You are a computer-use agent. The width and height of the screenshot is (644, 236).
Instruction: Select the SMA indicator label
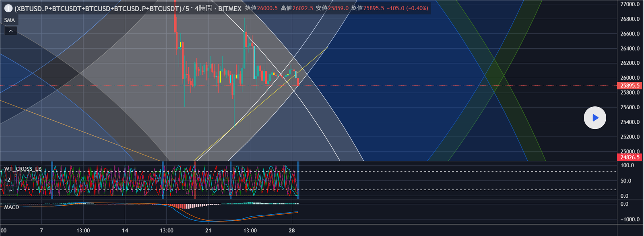pyautogui.click(x=10, y=20)
